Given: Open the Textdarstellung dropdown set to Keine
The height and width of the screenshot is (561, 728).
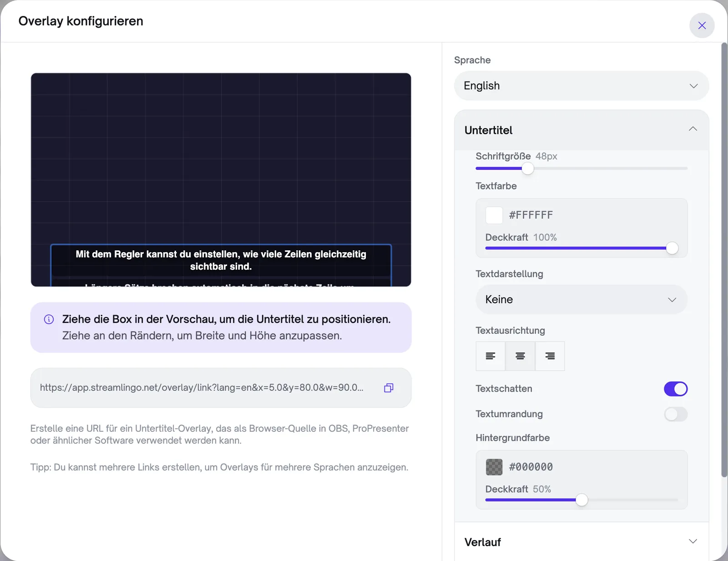Looking at the screenshot, I should point(581,300).
